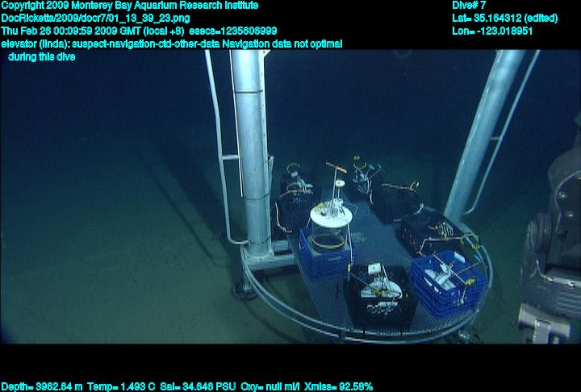The image size is (581, 392).
Task: Click the ROV equipment at right edge
Action: [x=552, y=244]
